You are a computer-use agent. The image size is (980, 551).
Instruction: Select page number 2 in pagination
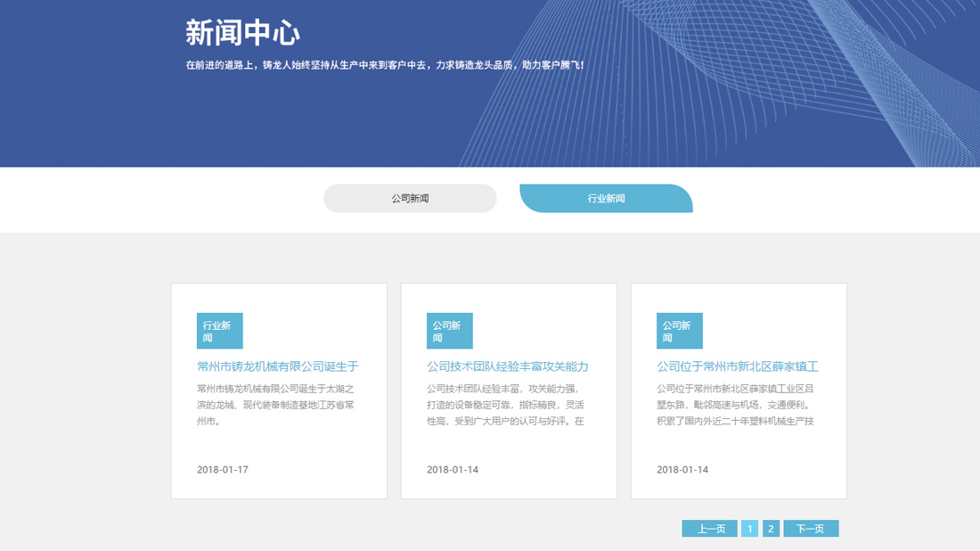click(x=770, y=528)
